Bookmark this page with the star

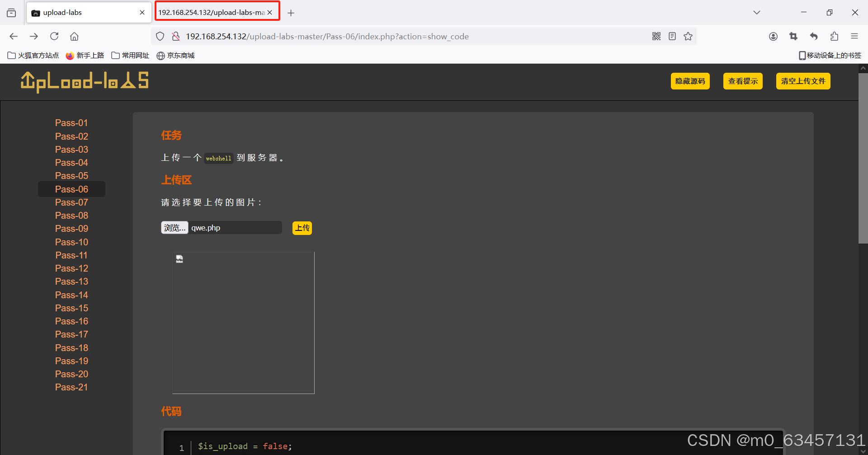pyautogui.click(x=688, y=37)
